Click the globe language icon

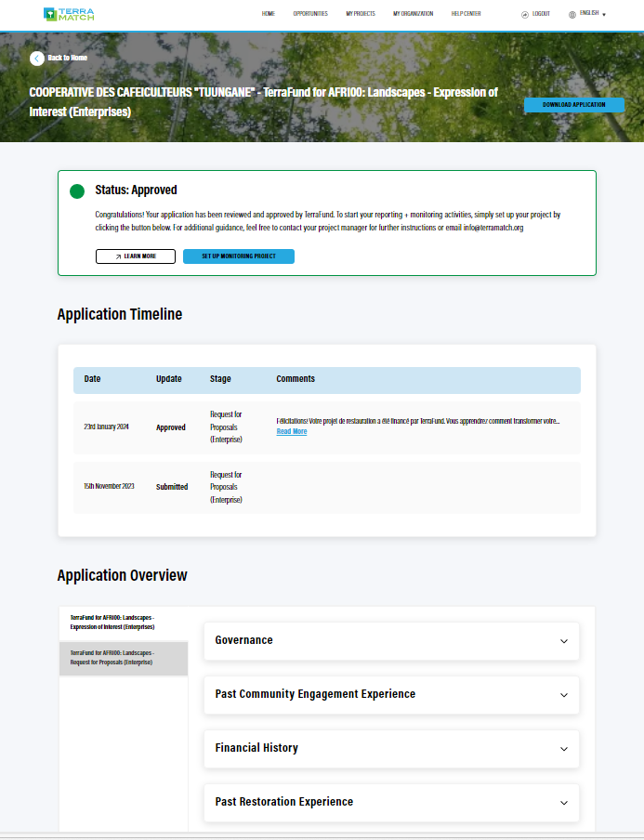tap(572, 15)
